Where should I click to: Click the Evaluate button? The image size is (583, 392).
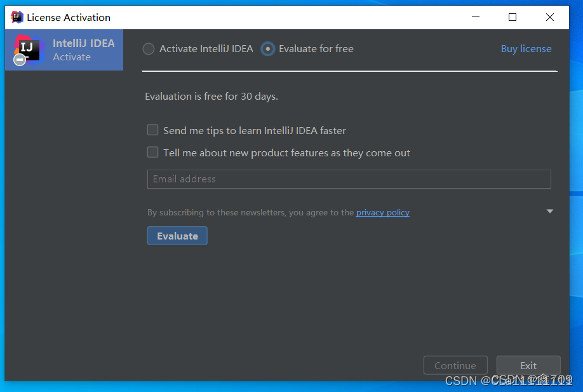pos(177,236)
